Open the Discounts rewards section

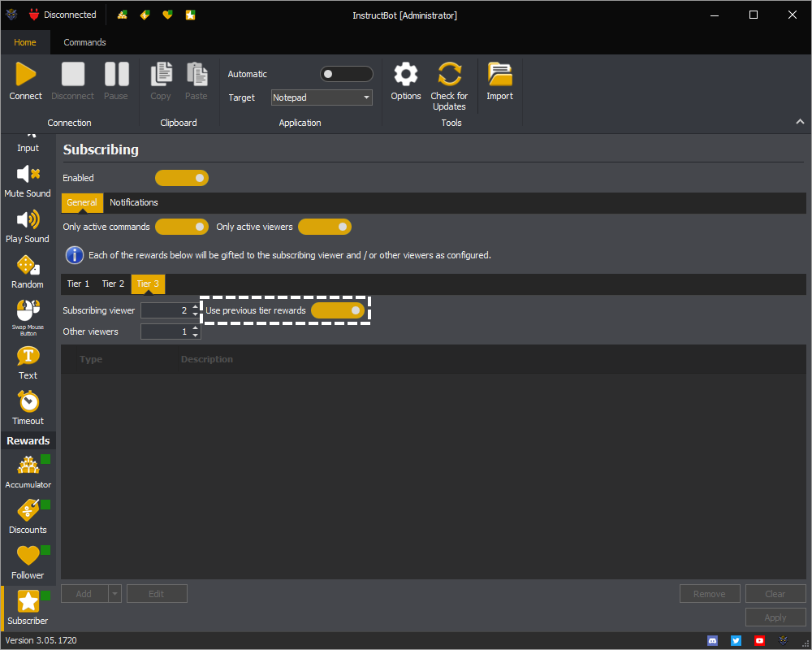click(28, 518)
